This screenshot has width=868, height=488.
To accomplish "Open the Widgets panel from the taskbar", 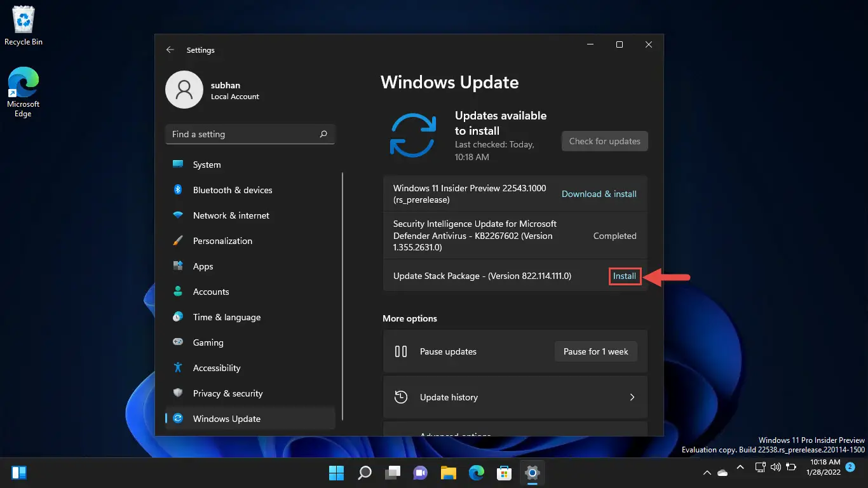I will click(x=19, y=473).
